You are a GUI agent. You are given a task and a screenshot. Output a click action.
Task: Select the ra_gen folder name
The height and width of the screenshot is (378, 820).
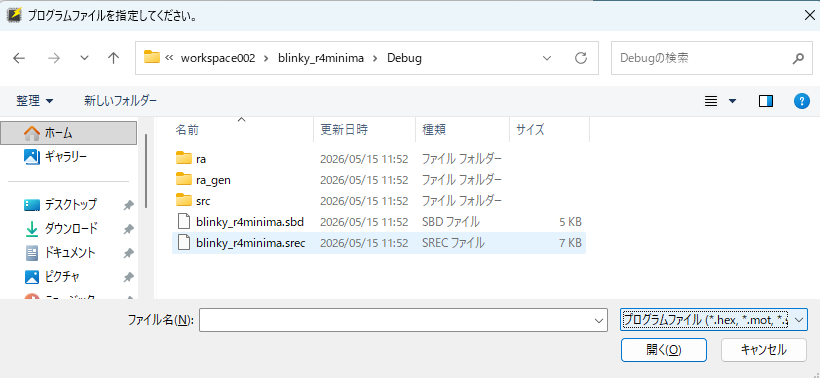tap(213, 180)
